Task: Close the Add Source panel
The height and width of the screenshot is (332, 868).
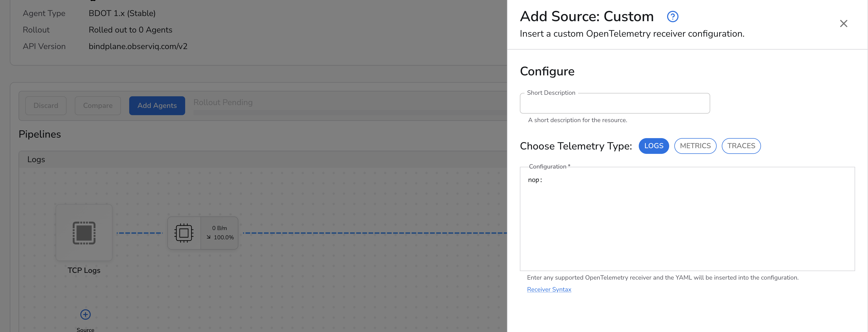Action: click(x=843, y=23)
